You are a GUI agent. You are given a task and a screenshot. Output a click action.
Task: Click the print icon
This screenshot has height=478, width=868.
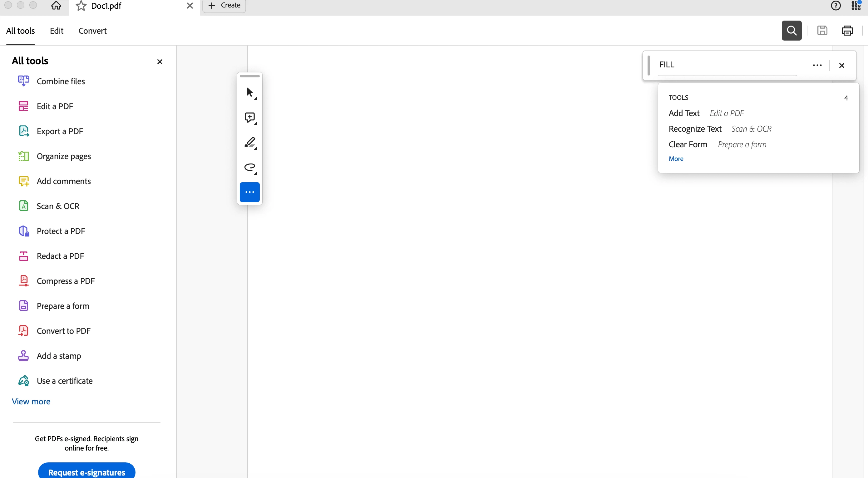[847, 31]
